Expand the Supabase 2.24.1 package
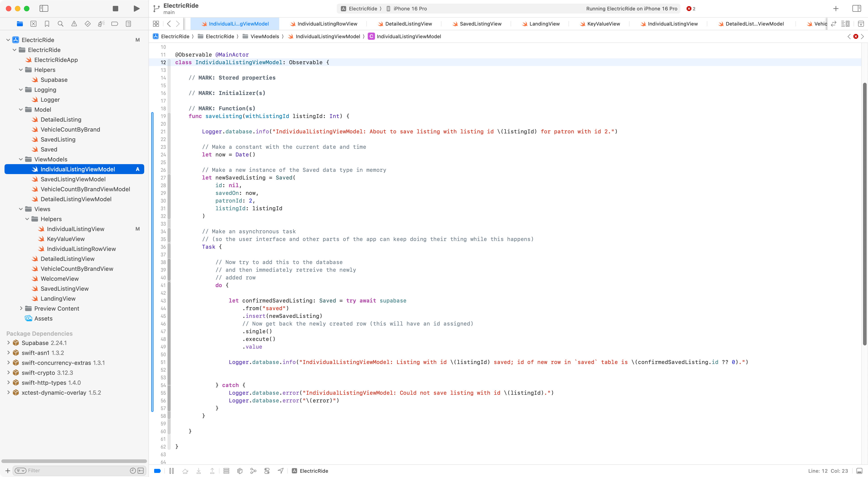The height and width of the screenshot is (477, 868). click(8, 343)
